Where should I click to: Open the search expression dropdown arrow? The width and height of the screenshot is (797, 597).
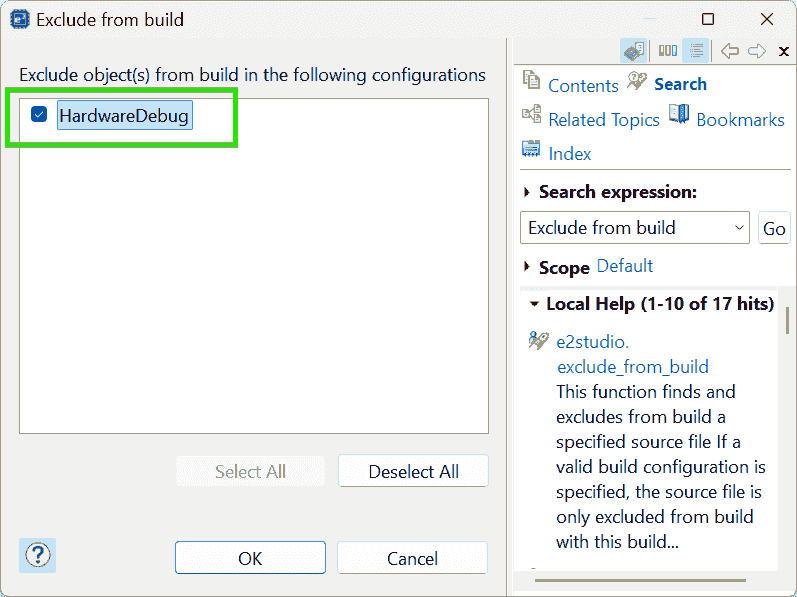click(x=739, y=228)
